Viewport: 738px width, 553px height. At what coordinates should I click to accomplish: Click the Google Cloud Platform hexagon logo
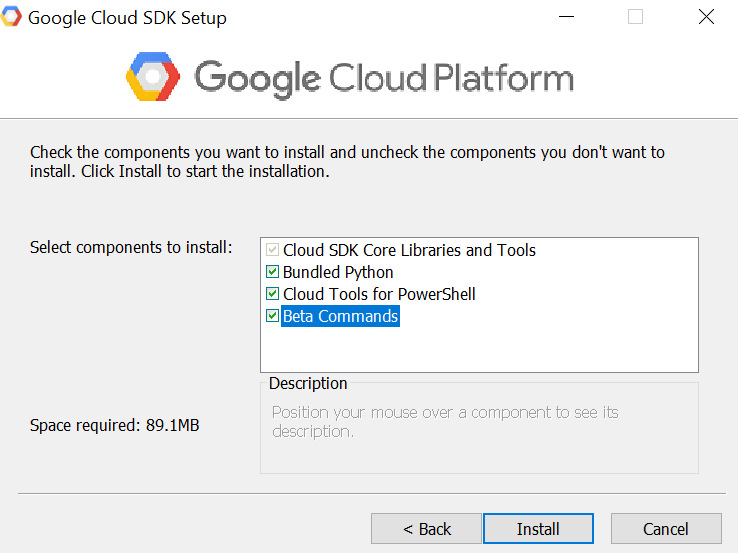tap(152, 77)
